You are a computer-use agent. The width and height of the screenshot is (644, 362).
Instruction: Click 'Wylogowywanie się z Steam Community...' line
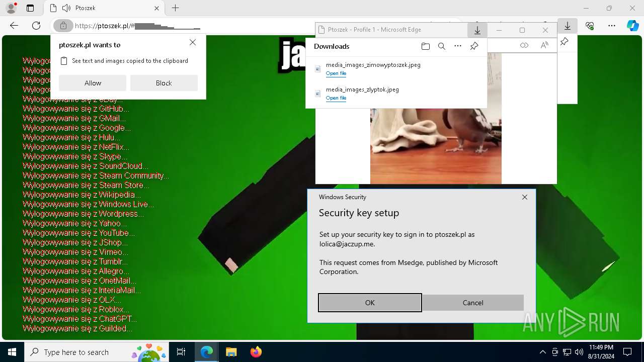pos(96,176)
